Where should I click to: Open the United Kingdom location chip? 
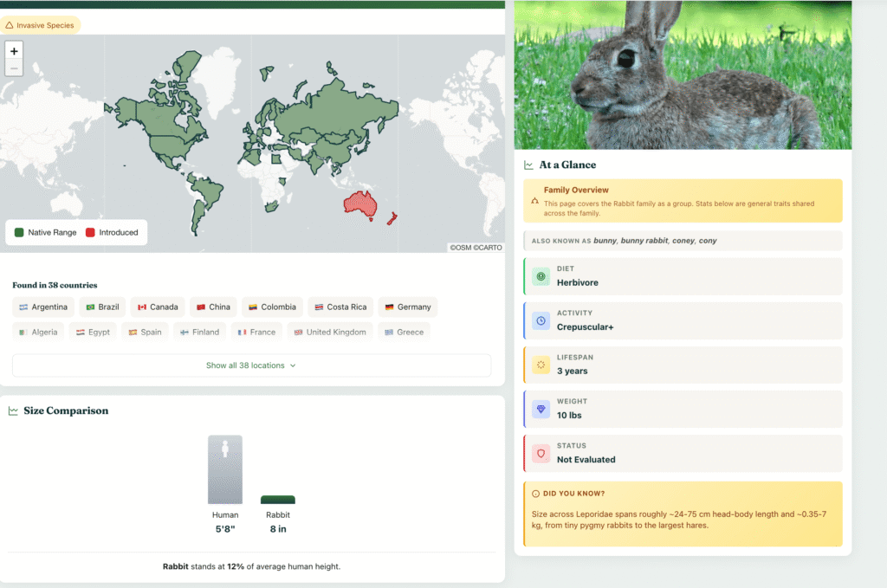point(330,332)
